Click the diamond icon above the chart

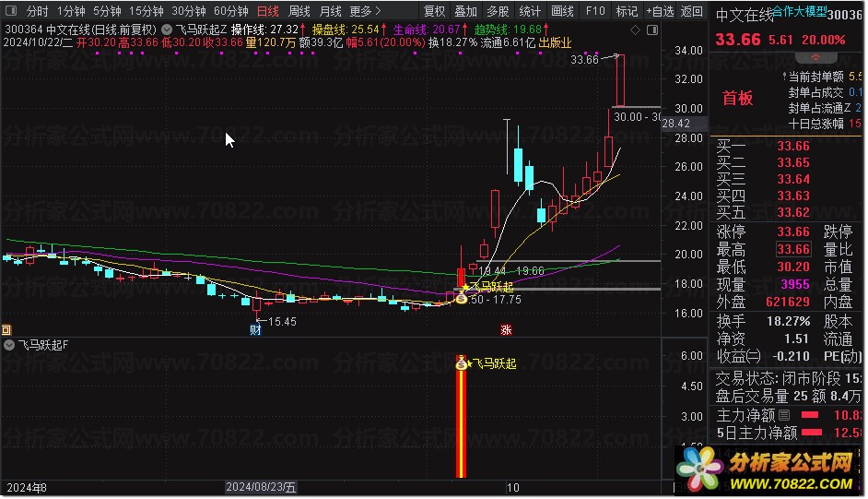click(x=636, y=30)
